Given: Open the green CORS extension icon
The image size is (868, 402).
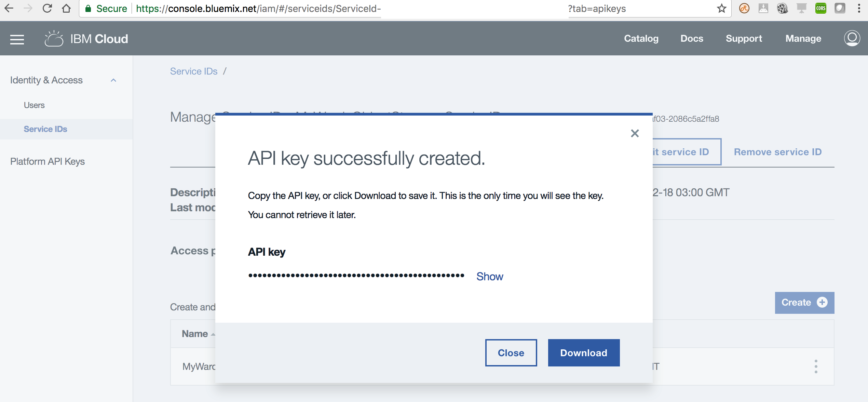Looking at the screenshot, I should point(820,9).
